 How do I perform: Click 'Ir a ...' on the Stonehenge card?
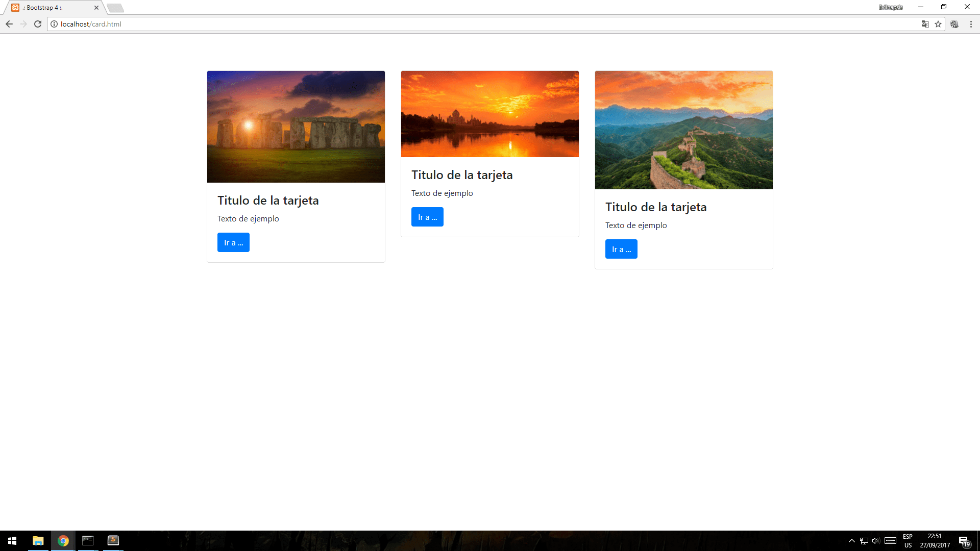point(233,242)
